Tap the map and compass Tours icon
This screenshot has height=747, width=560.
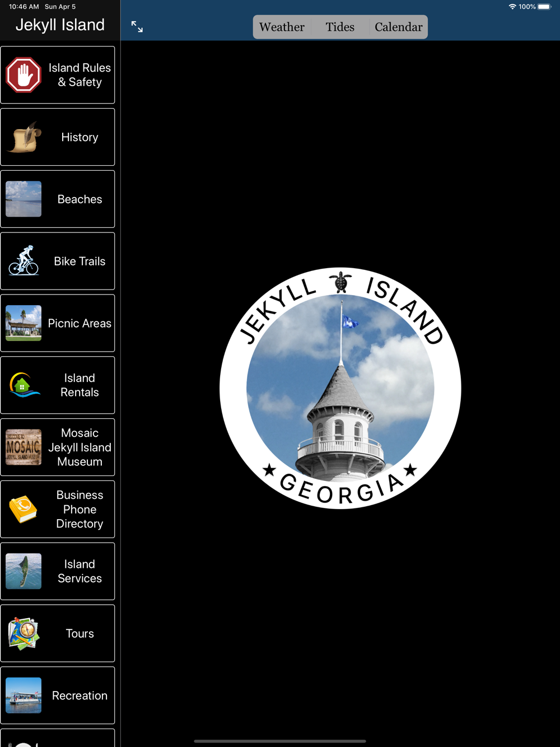point(24,633)
